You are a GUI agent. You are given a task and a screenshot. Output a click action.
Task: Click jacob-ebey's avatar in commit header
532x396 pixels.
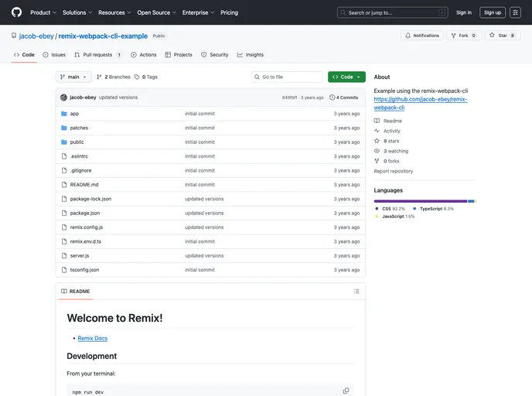(x=63, y=97)
